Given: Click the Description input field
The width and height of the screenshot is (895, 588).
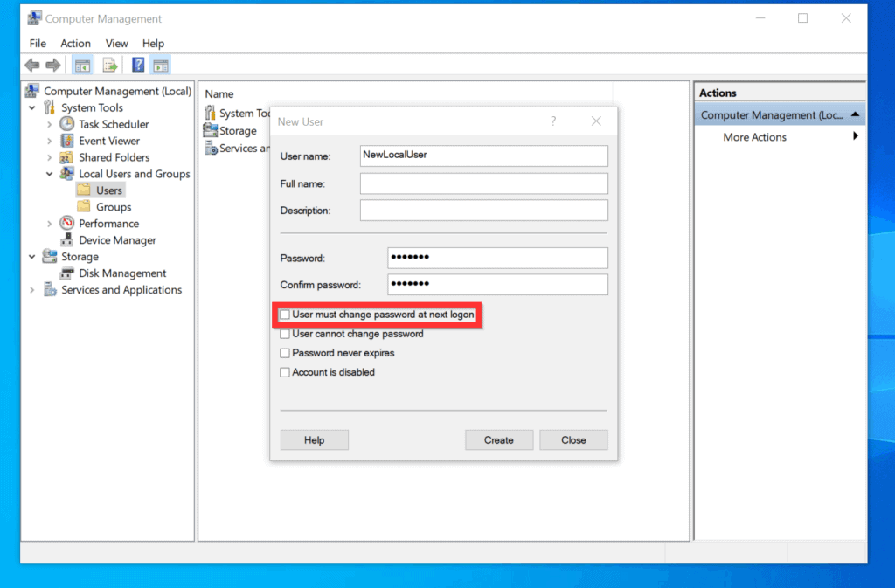Looking at the screenshot, I should pos(483,210).
